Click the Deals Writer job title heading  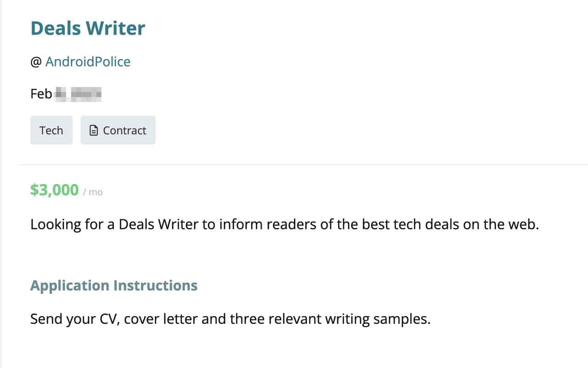click(88, 28)
